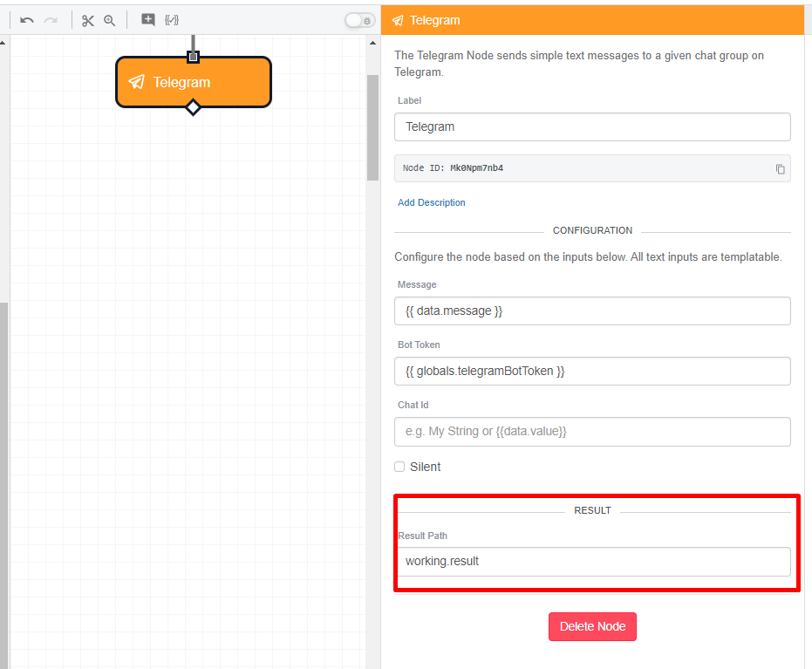This screenshot has height=669, width=812.
Task: Open the payload template braces icon
Action: [172, 20]
